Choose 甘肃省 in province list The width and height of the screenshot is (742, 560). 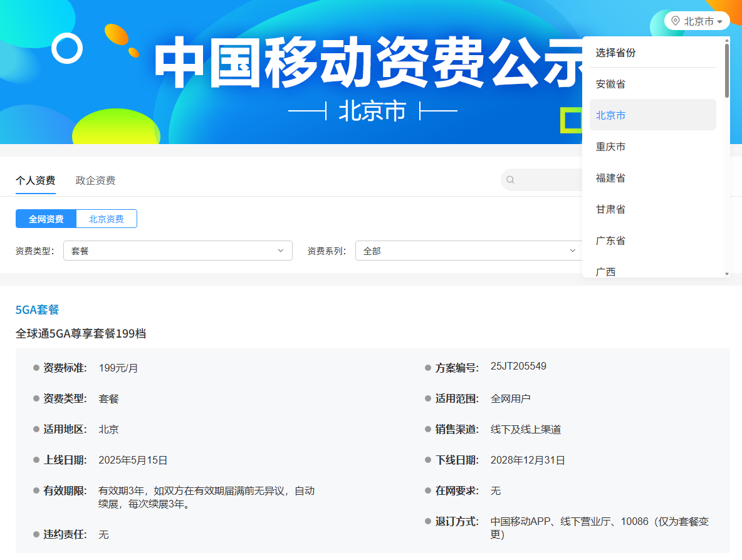[x=610, y=209]
